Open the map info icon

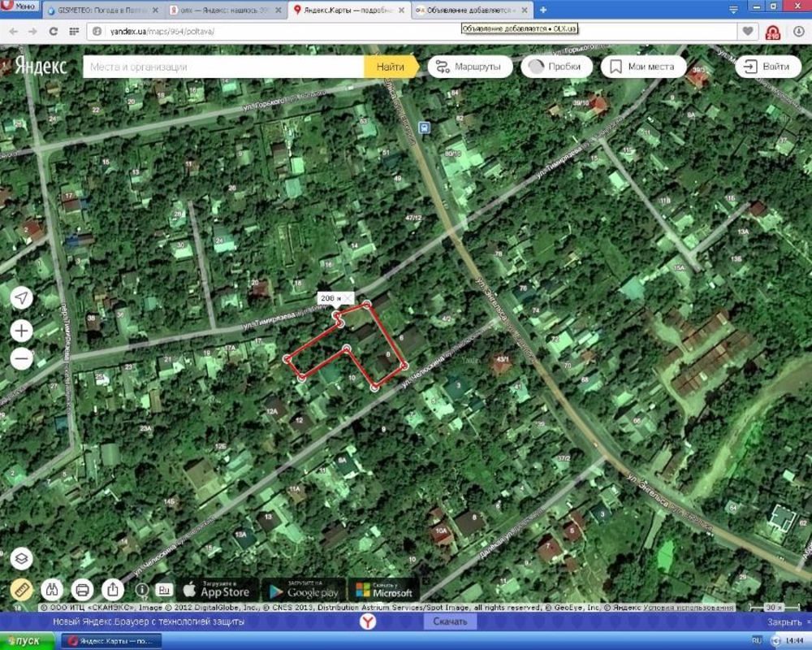click(142, 589)
